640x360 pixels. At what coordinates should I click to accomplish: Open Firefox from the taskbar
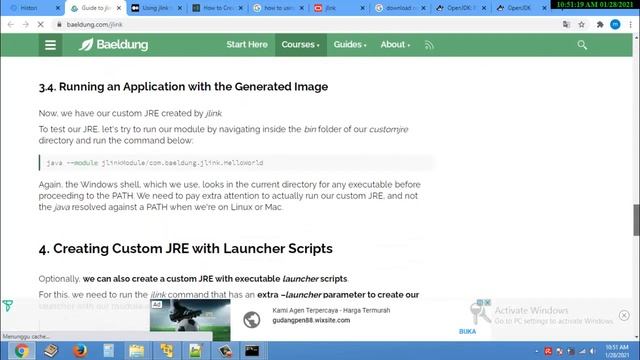click(80, 351)
